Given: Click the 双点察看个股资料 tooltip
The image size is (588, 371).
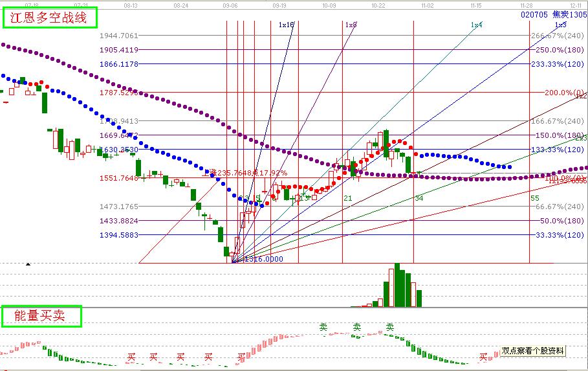Looking at the screenshot, I should coord(533,351).
